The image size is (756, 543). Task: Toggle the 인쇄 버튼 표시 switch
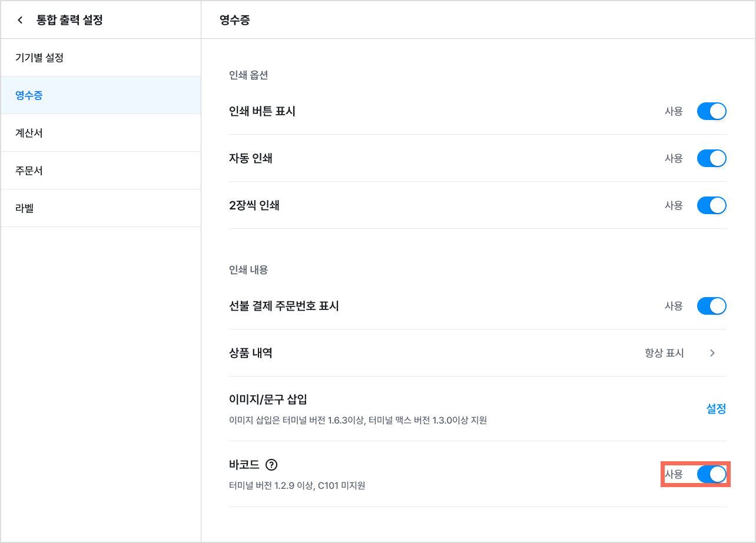711,111
